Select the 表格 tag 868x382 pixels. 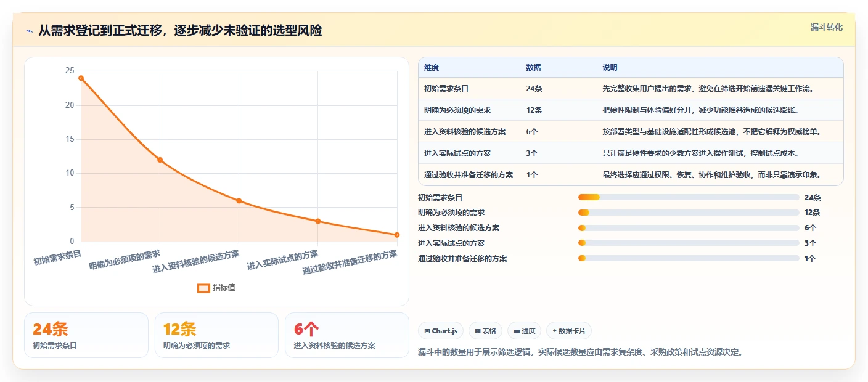[486, 331]
